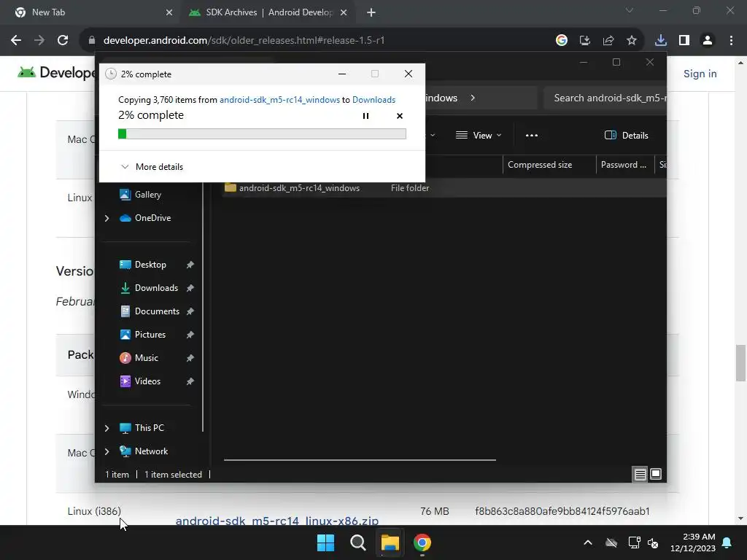Click the install app icon
Image resolution: width=747 pixels, height=560 pixels.
[585, 41]
